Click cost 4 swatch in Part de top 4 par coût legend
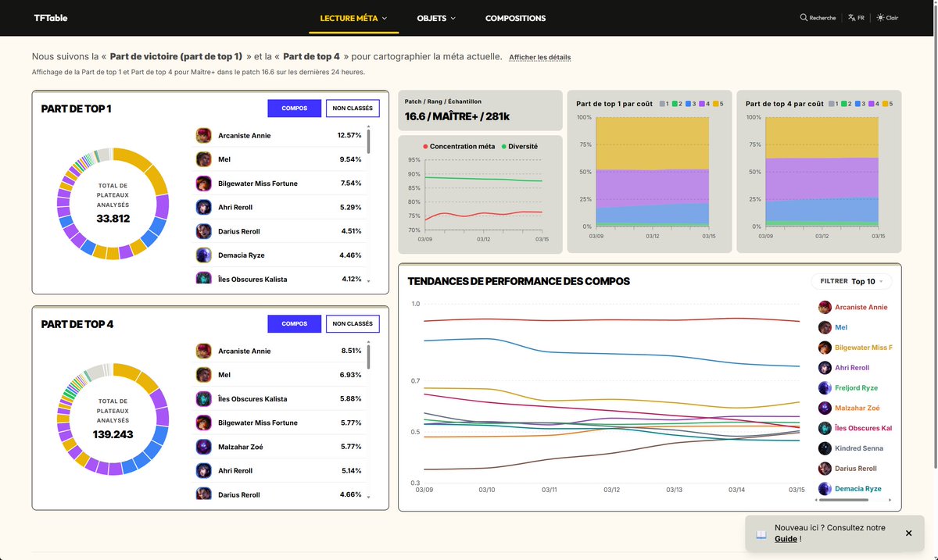938x560 pixels. pos(872,104)
